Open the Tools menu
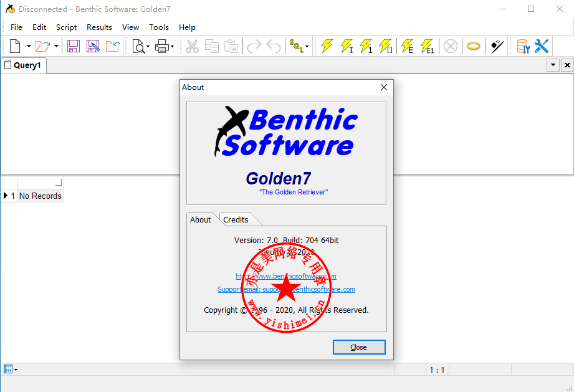 [x=159, y=27]
